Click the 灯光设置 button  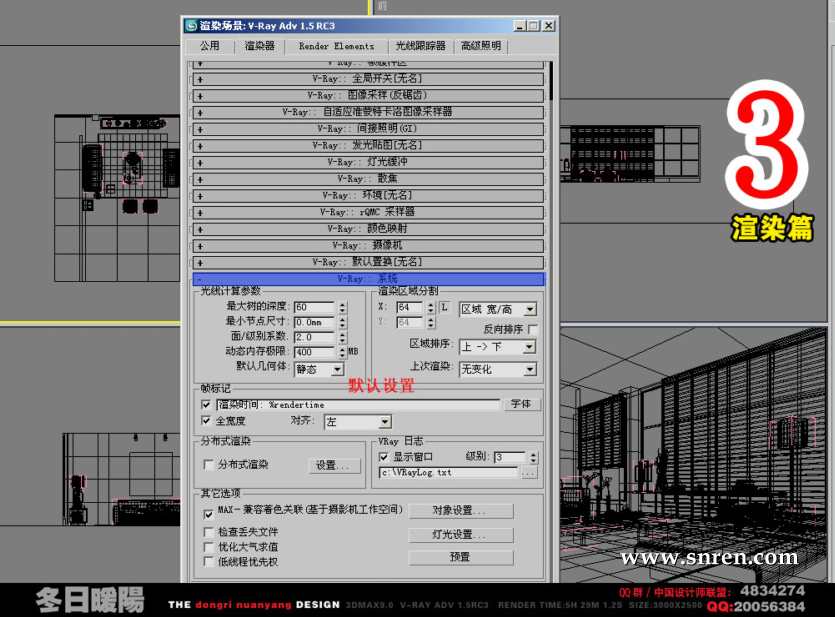point(461,534)
